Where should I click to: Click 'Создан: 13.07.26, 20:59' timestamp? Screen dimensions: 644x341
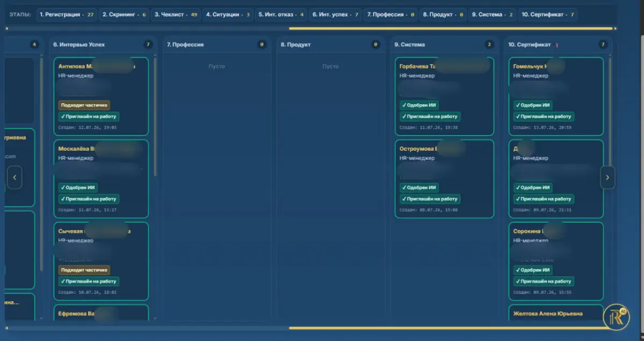click(x=542, y=127)
